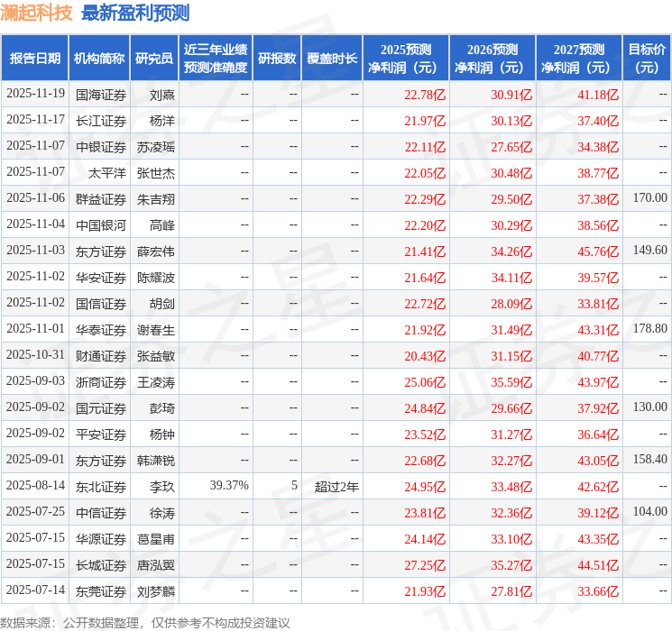Click researcher name 薛宏伟
The height and width of the screenshot is (631, 672).
[156, 251]
